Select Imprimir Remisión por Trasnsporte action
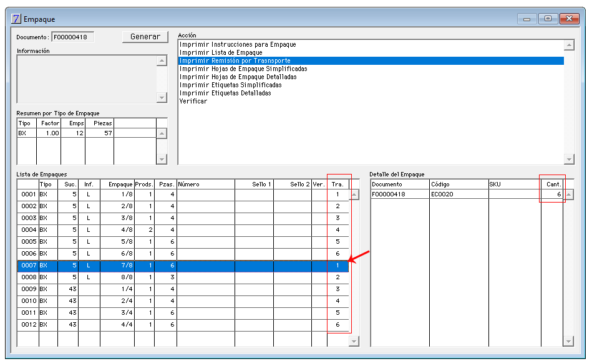The image size is (592, 364). point(371,60)
